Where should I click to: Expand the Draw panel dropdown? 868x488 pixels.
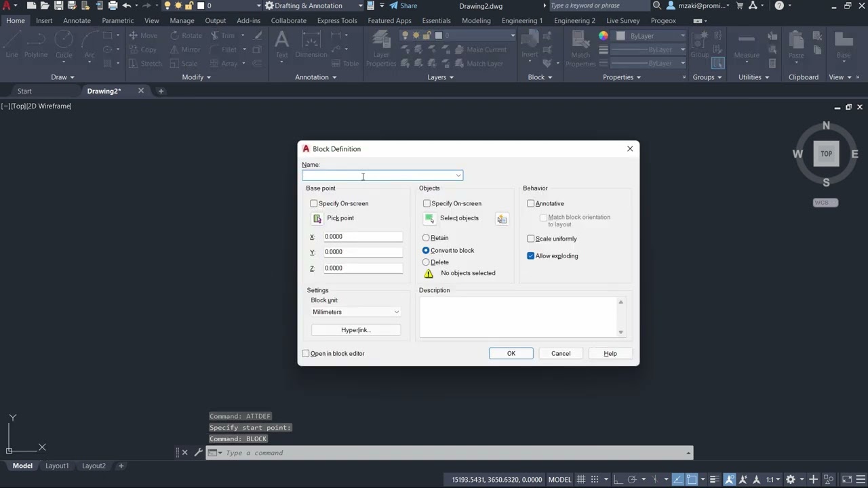coord(62,77)
